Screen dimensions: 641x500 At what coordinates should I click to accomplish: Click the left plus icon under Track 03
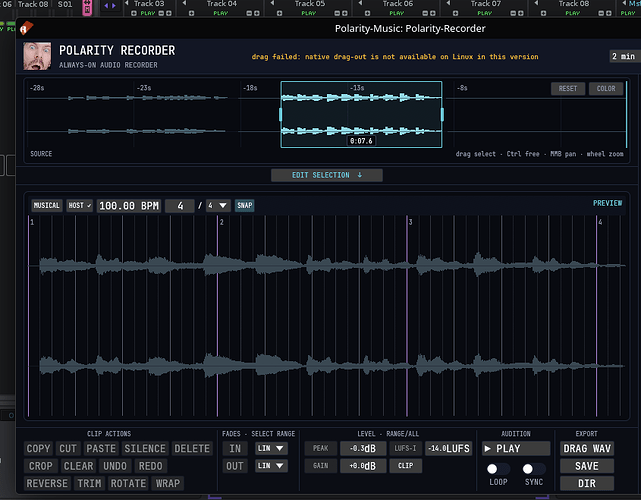(x=134, y=13)
